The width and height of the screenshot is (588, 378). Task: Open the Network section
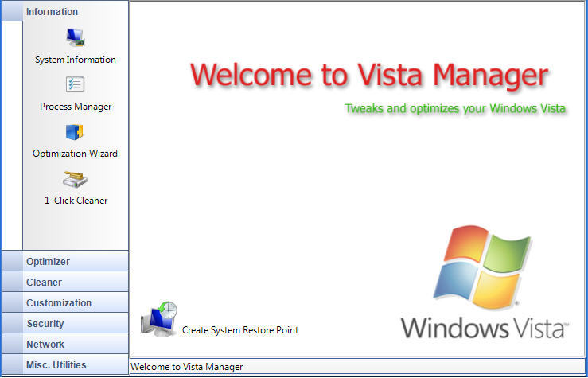[65, 344]
